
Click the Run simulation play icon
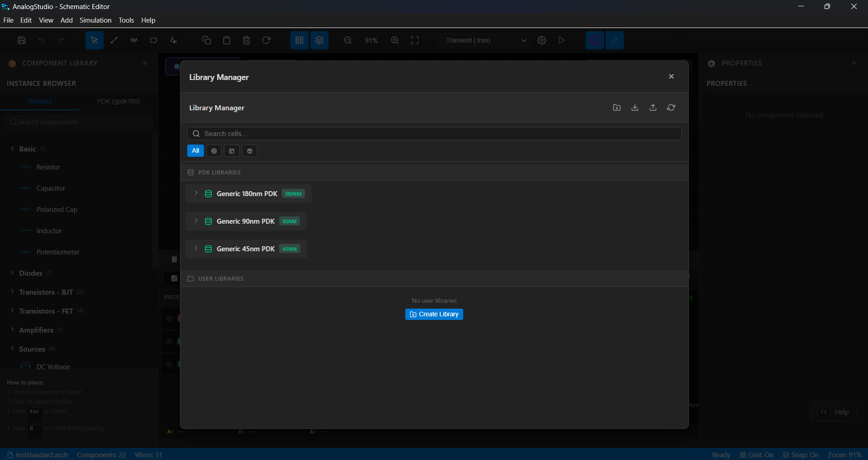tap(561, 40)
